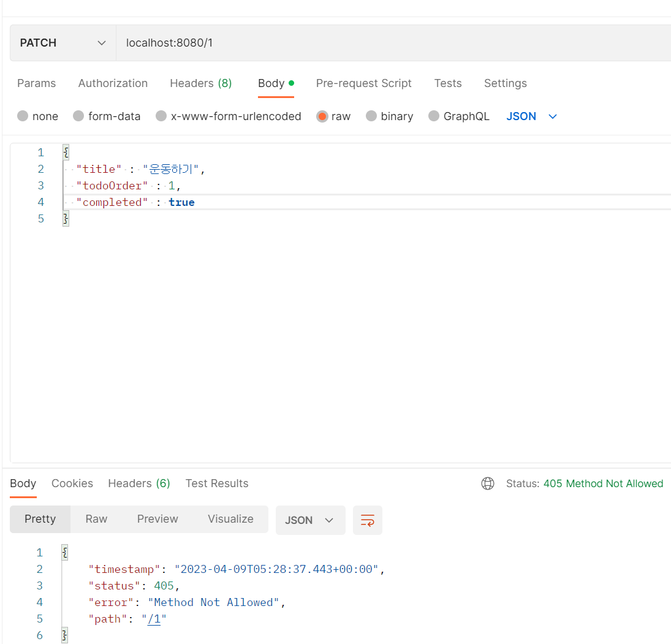This screenshot has width=671, height=644.
Task: Click the 405 status value in response JSON
Action: [x=164, y=586]
